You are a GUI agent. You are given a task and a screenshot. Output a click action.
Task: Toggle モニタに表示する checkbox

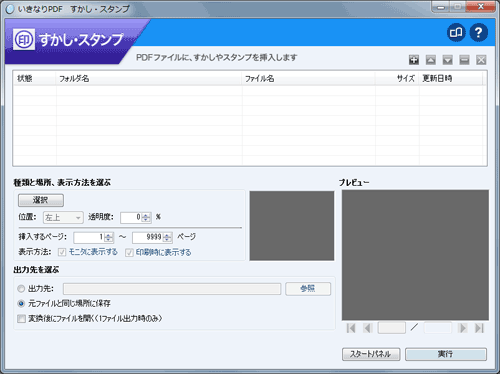pos(62,252)
